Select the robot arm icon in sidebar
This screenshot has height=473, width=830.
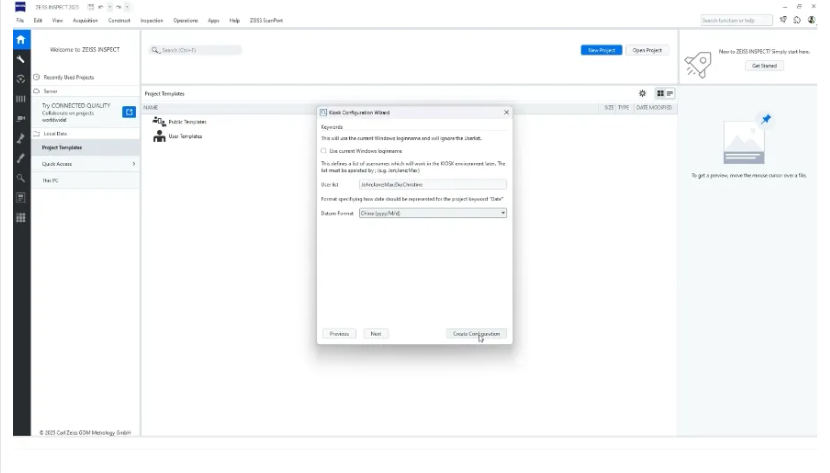(21, 139)
